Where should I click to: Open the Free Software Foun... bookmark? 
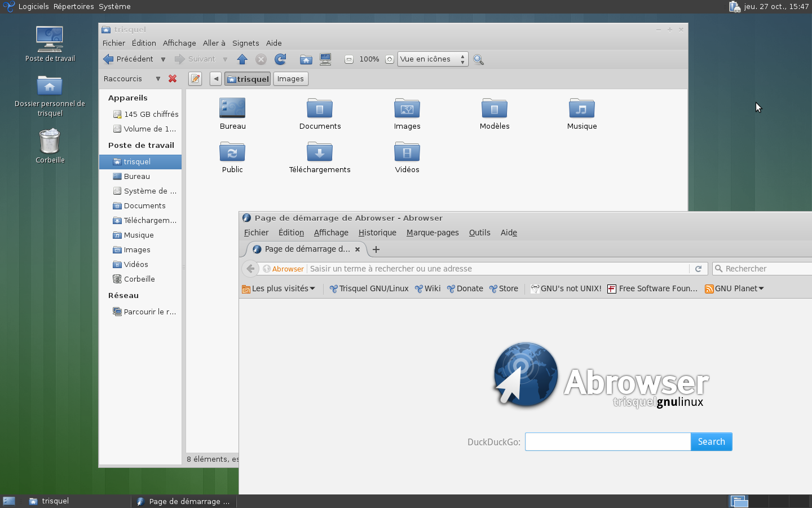coord(652,288)
